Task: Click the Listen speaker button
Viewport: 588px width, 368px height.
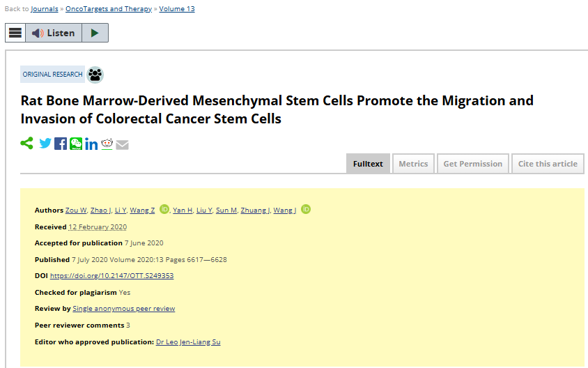Action: [54, 33]
